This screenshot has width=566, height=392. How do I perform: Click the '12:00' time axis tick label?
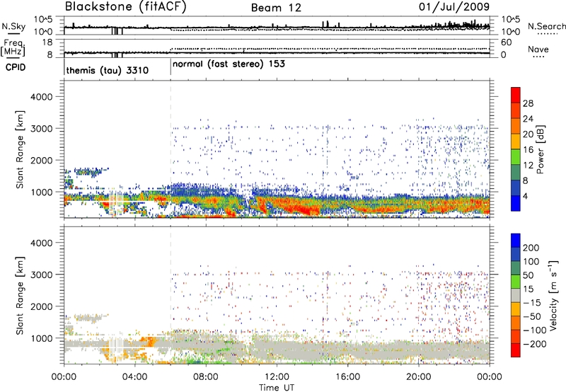coord(277,377)
